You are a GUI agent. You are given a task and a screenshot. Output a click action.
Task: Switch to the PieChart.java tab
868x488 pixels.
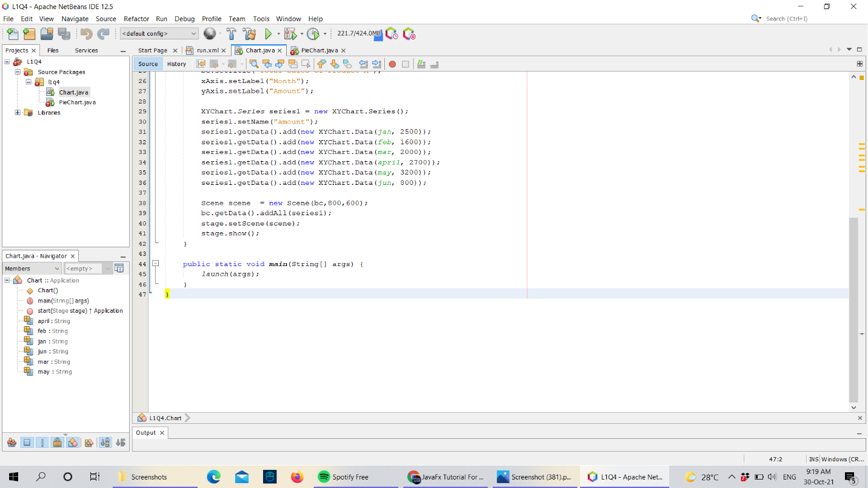319,50
